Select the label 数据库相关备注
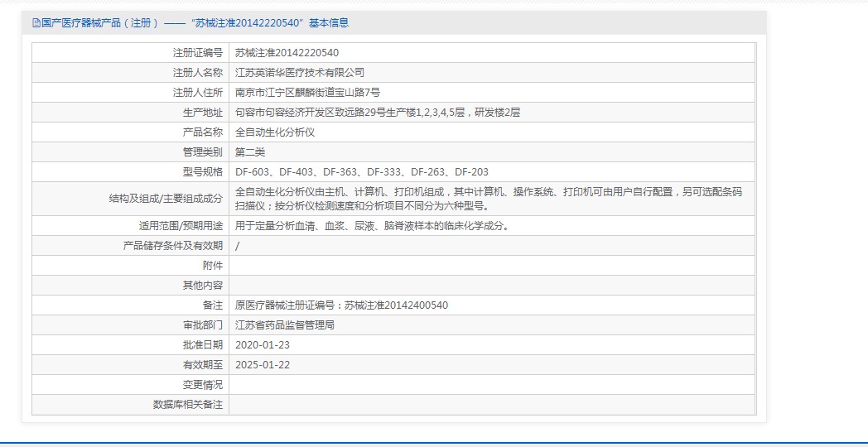The height and width of the screenshot is (447, 868). [x=188, y=406]
